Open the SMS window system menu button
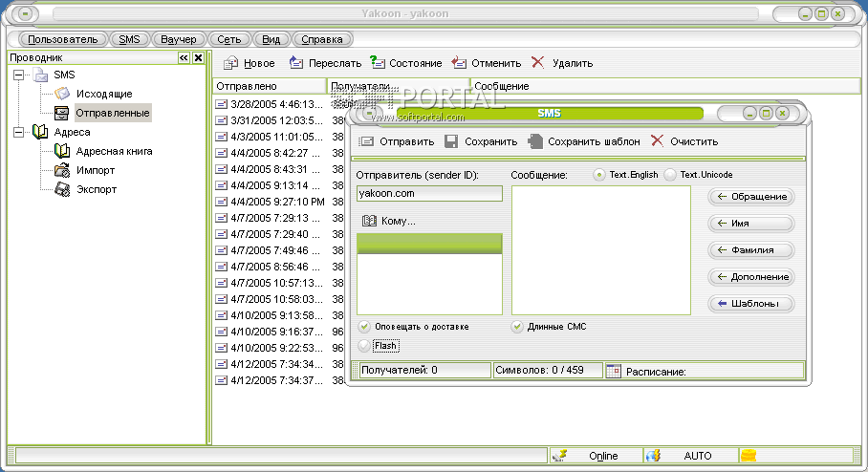The width and height of the screenshot is (868, 472). click(369, 114)
